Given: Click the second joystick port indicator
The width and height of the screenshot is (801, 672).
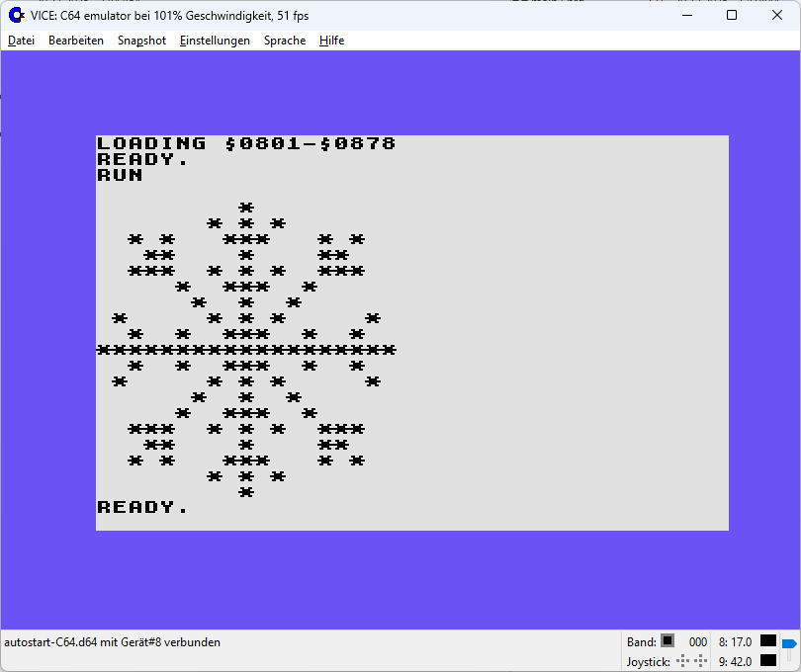Looking at the screenshot, I should point(701,661).
